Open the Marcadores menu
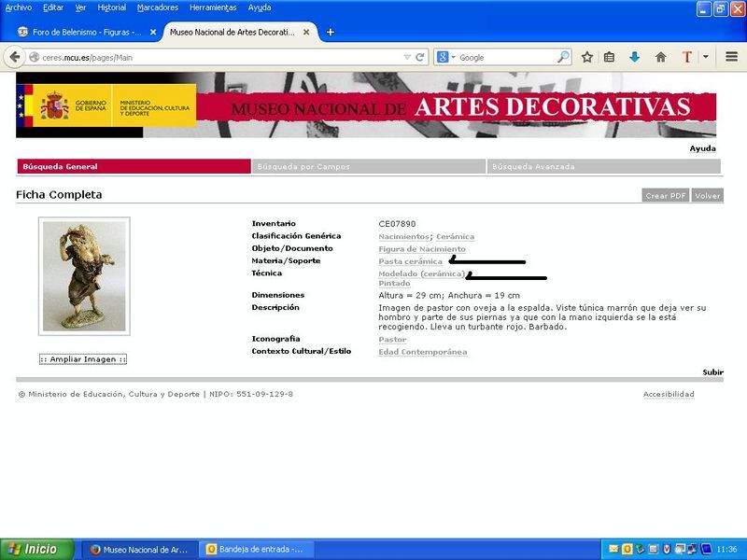This screenshot has width=747, height=560. tap(158, 7)
